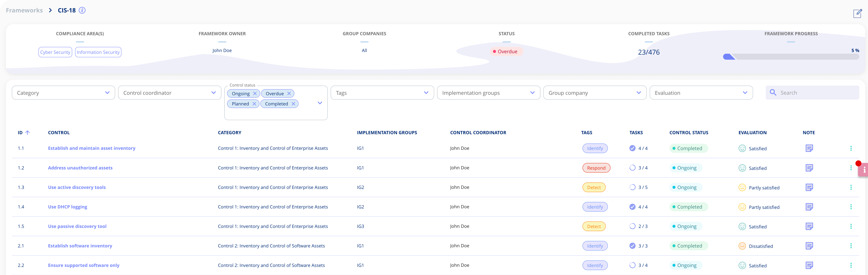Select the Cyber Security compliance tag
868x275 pixels.
55,52
